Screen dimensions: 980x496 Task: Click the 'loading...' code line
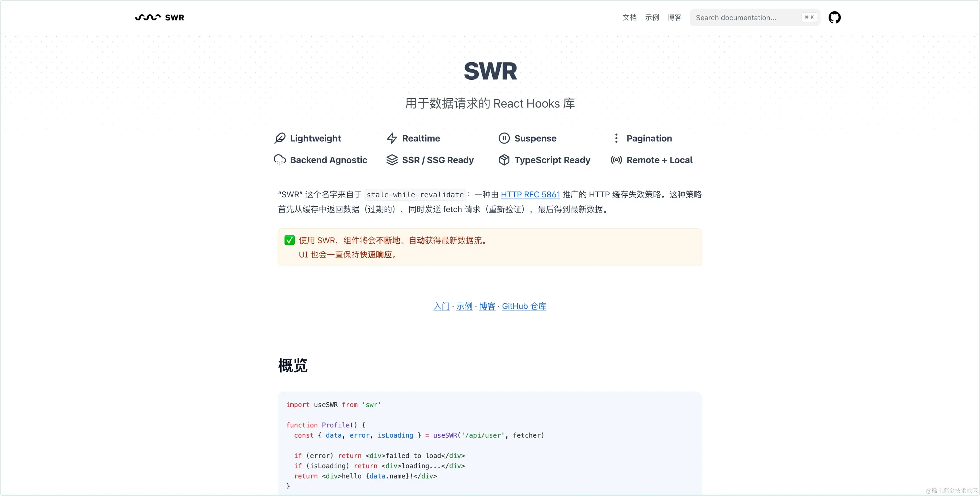(379, 466)
